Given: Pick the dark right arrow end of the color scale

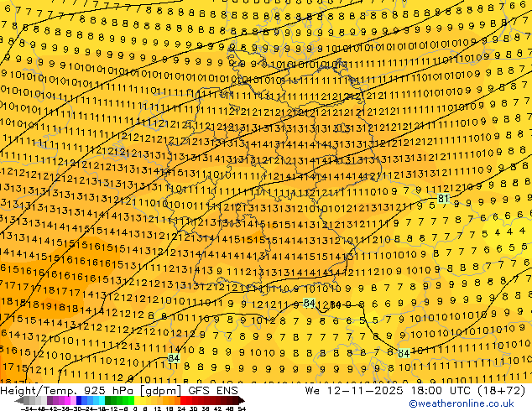Looking at the screenshot, I should pyautogui.click(x=241, y=401).
